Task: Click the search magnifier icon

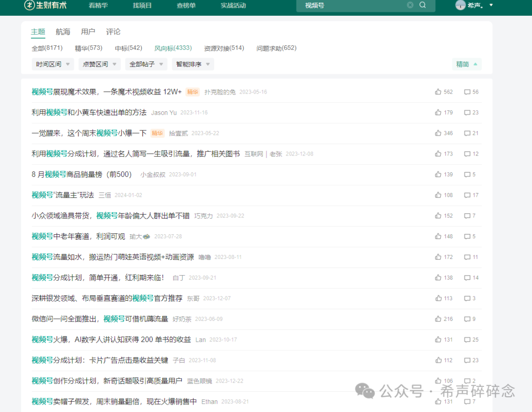Action: [422, 5]
